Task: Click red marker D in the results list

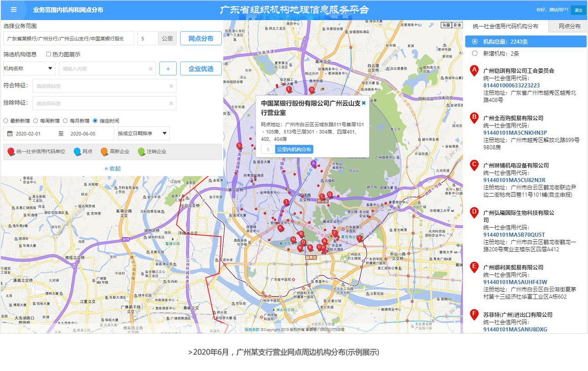Action: tap(474, 213)
